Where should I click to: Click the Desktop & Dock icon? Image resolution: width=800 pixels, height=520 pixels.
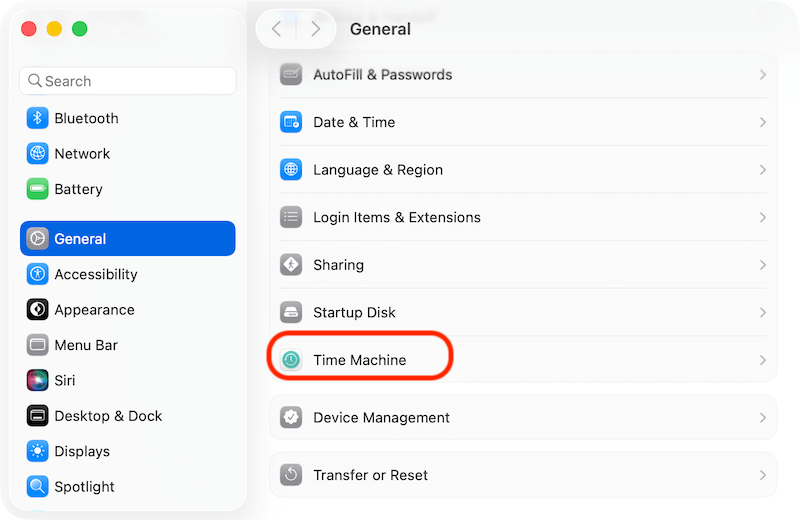point(37,416)
